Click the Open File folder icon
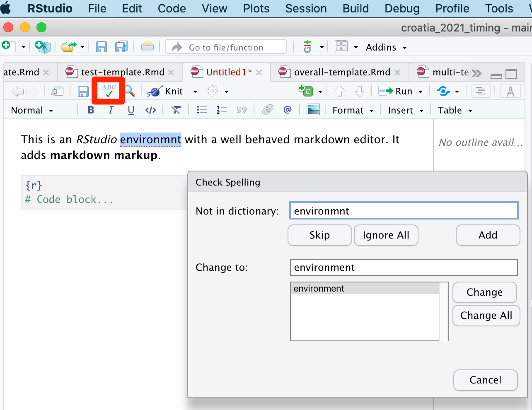This screenshot has height=410, width=532. pos(68,47)
